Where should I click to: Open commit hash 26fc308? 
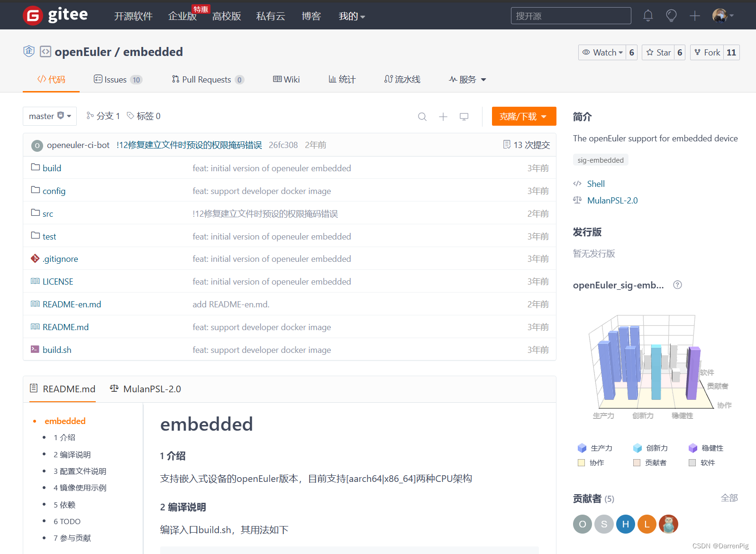point(283,145)
